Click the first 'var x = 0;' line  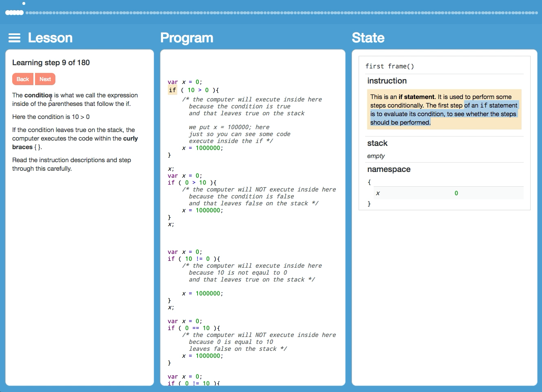point(185,82)
